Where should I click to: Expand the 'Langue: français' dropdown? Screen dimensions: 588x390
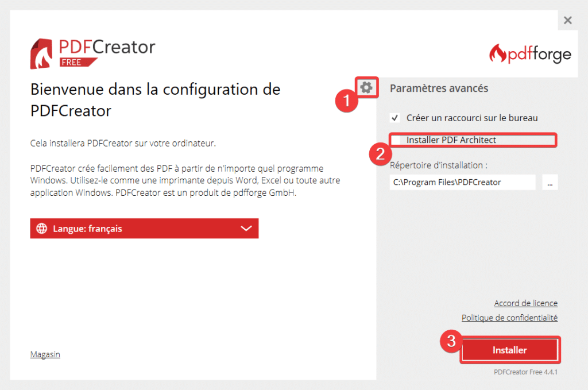click(x=144, y=229)
